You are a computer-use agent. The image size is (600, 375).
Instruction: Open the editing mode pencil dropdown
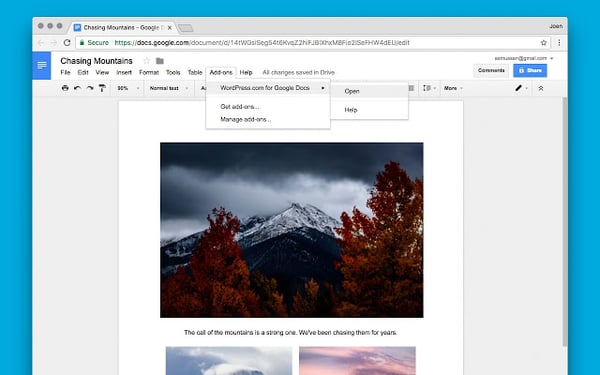click(x=521, y=88)
